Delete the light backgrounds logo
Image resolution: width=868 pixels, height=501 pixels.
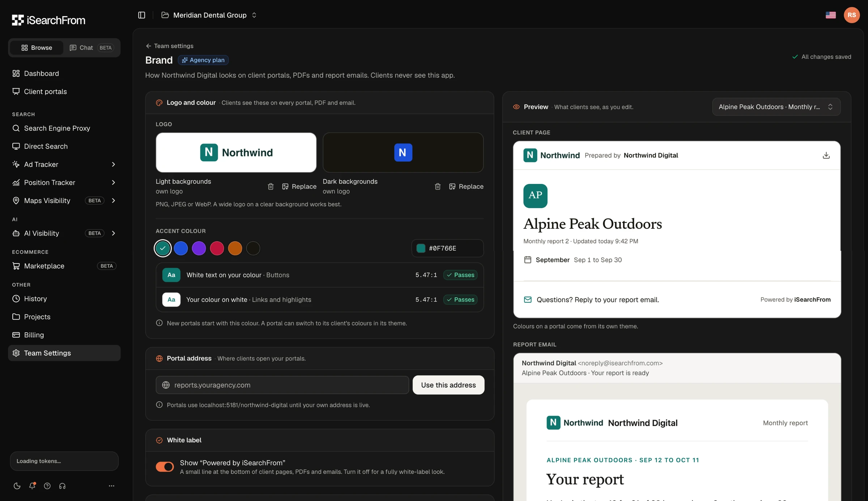pyautogui.click(x=271, y=186)
